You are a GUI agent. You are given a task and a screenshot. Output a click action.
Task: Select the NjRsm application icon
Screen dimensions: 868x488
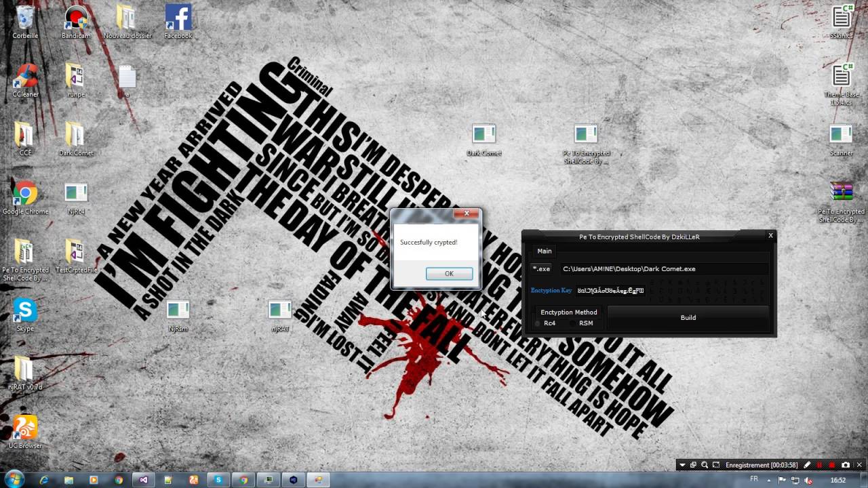point(178,316)
